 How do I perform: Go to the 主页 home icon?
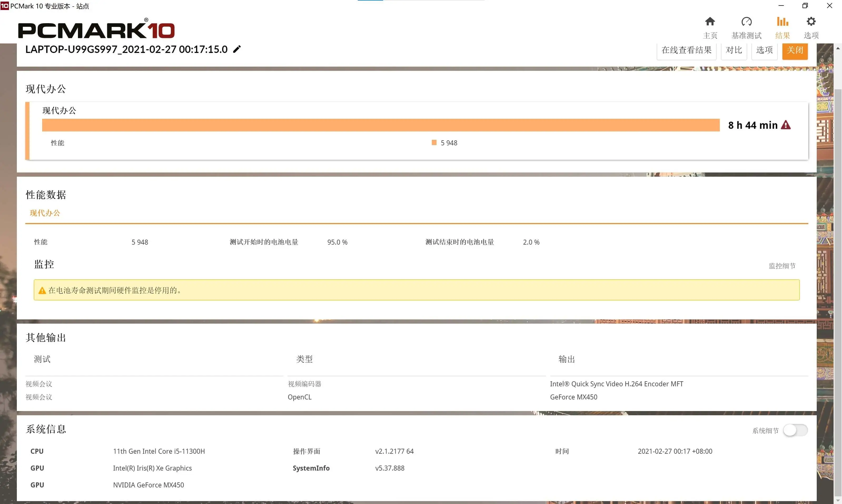[710, 22]
